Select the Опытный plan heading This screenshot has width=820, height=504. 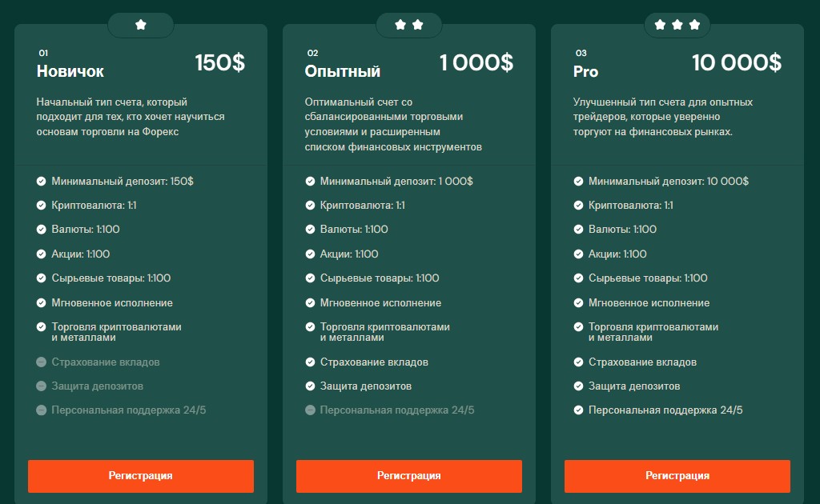(343, 71)
